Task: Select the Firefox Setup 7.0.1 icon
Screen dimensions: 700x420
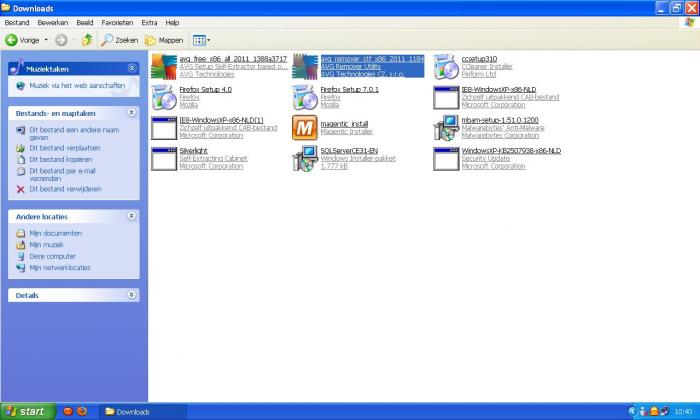Action: 305,97
